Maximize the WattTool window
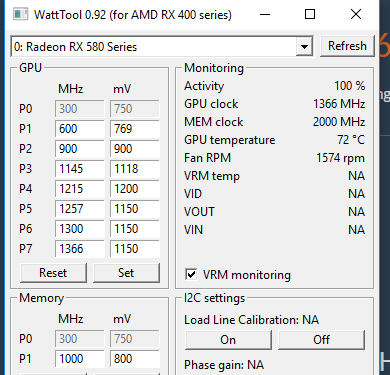The image size is (390, 375). (x=310, y=14)
